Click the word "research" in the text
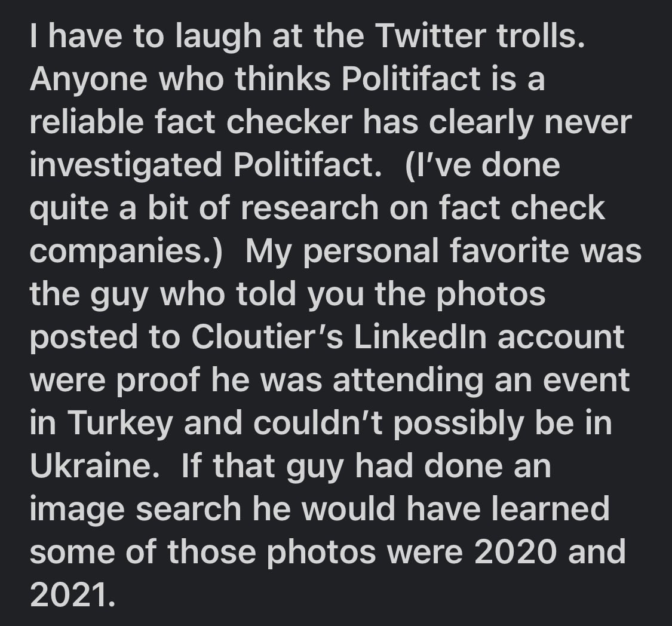Image resolution: width=672 pixels, height=626 pixels. coord(310,207)
